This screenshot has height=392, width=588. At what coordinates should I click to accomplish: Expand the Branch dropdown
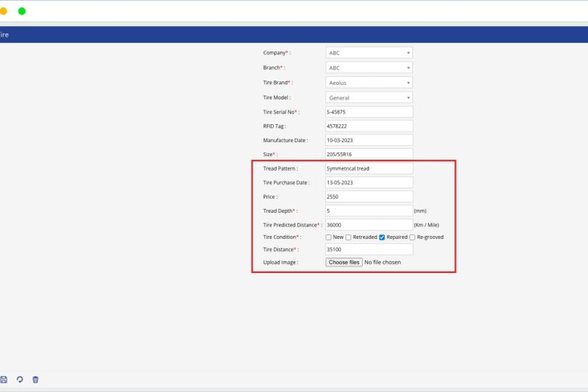[x=369, y=68]
